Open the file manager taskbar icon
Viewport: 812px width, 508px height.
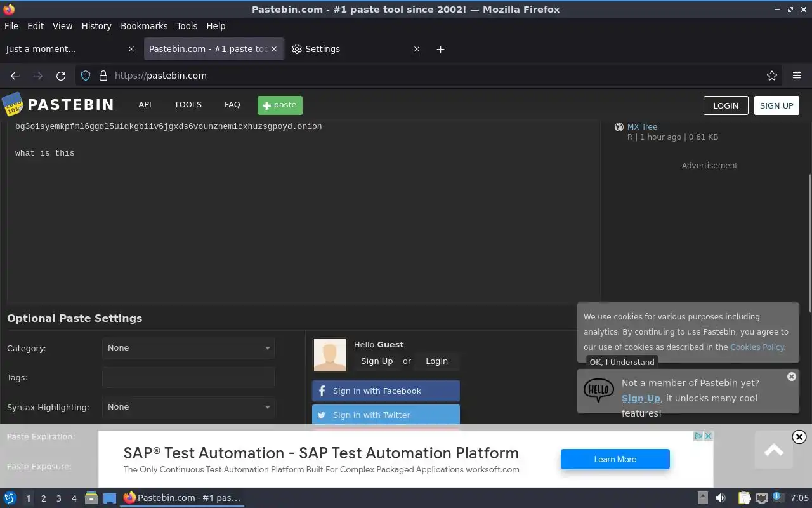click(x=91, y=498)
